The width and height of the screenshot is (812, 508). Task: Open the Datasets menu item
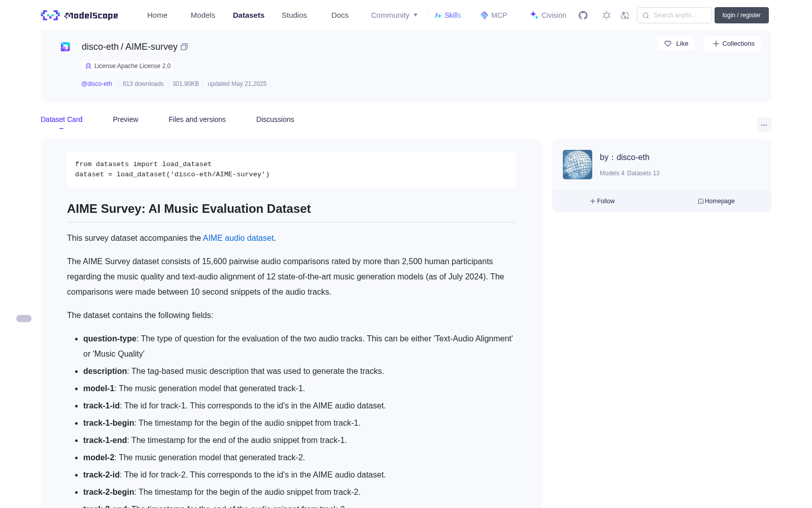click(x=249, y=15)
